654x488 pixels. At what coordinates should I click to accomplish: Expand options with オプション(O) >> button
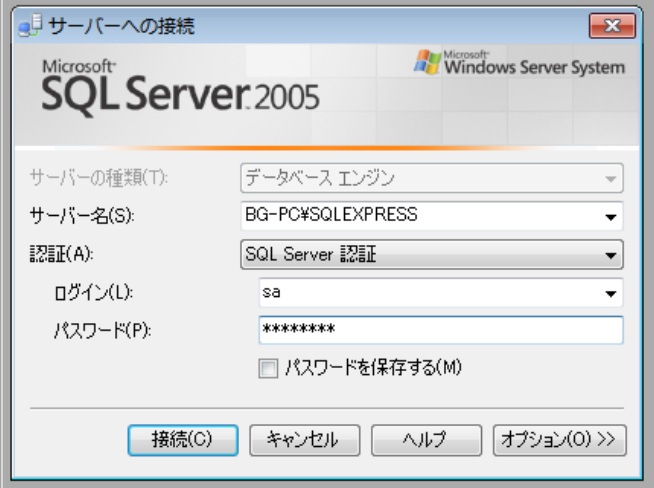pos(559,440)
